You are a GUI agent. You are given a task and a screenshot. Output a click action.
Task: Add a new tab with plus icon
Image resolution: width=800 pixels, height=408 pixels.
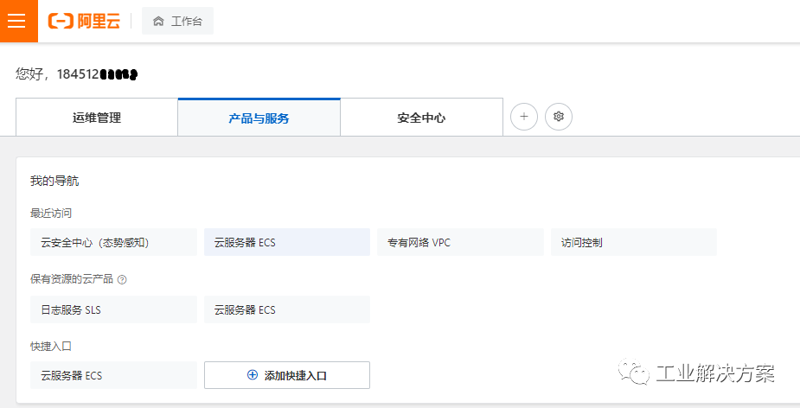coord(524,117)
